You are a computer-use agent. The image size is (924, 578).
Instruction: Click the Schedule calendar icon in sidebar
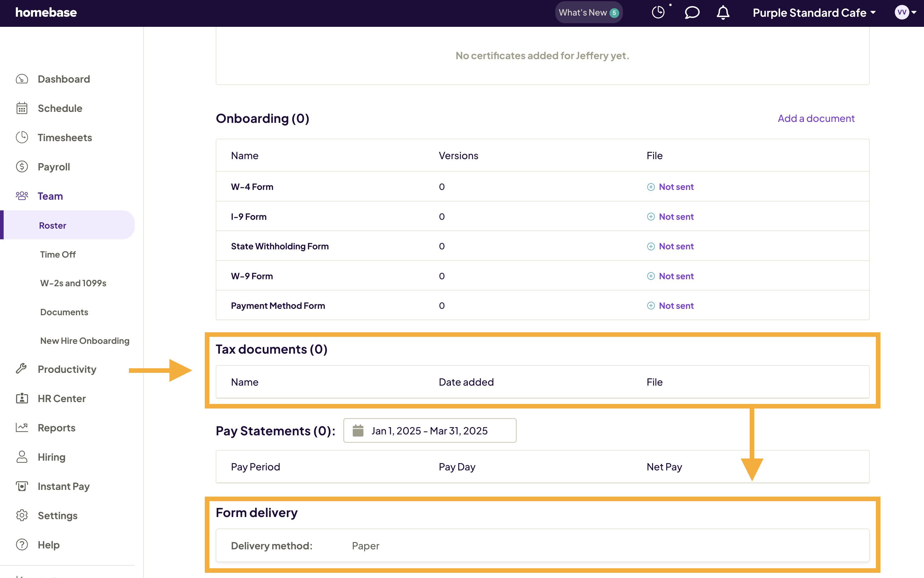coord(22,108)
